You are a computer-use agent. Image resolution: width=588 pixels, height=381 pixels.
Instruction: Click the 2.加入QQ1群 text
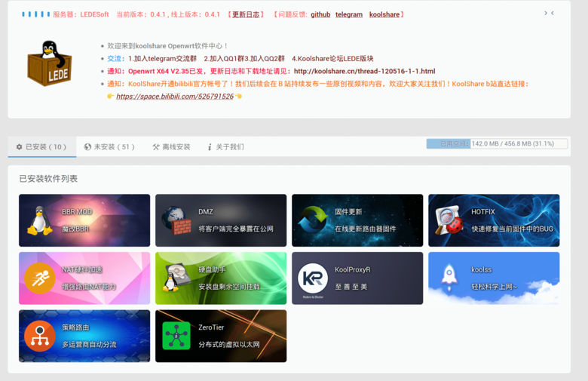223,59
